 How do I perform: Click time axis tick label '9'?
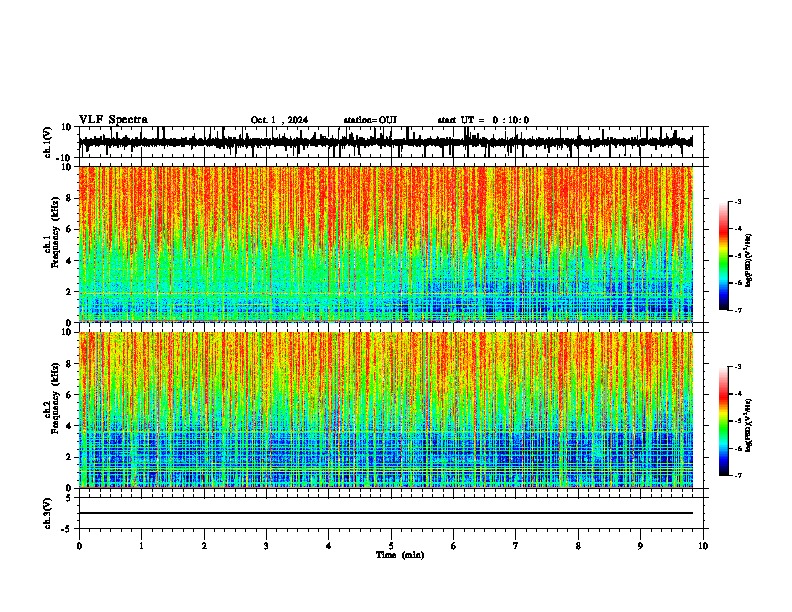click(640, 546)
